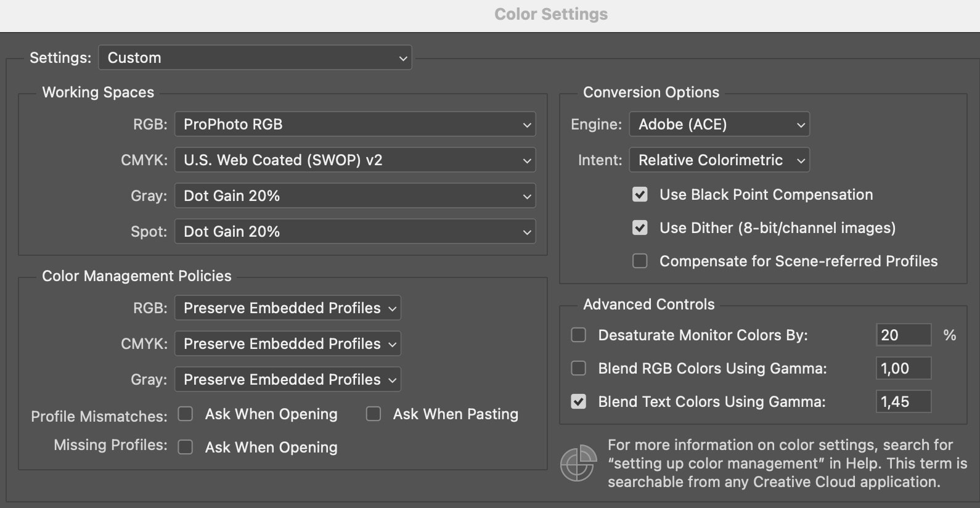Screen dimensions: 980x508
Task: Click the color management info icon
Action: point(578,464)
